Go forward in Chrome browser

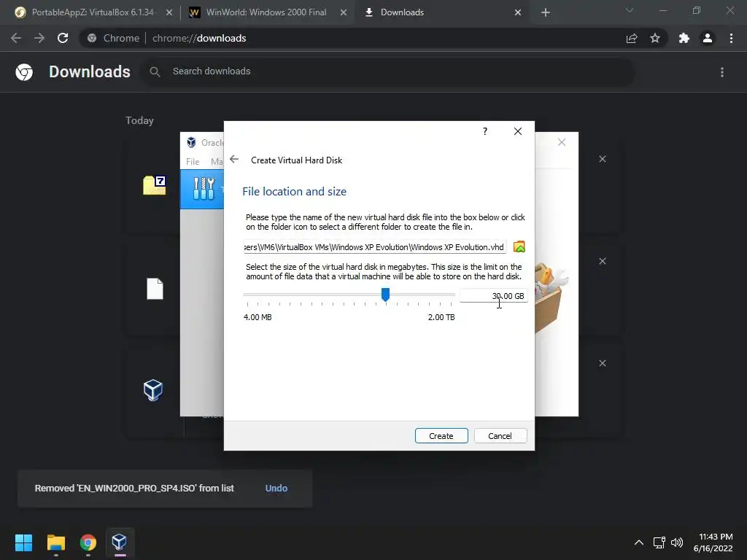[x=39, y=38]
